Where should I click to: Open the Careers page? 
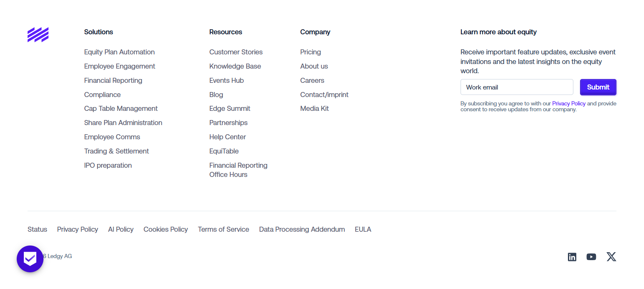coord(312,80)
